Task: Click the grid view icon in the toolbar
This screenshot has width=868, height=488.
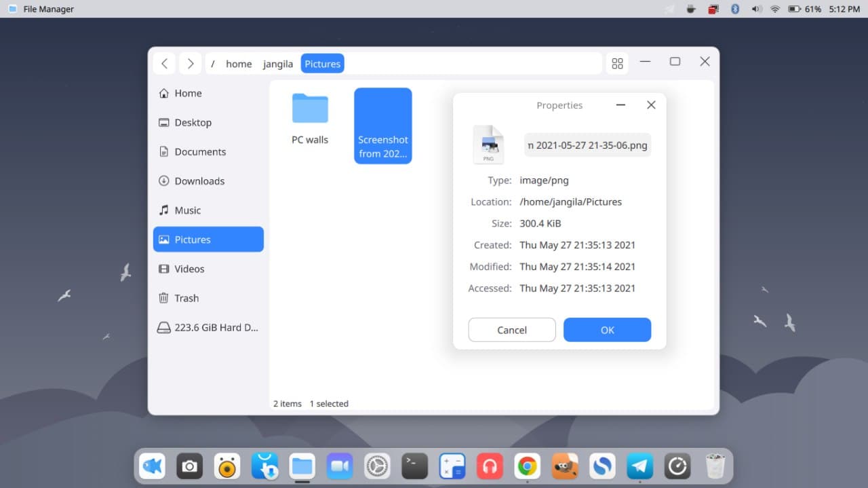Action: point(617,63)
